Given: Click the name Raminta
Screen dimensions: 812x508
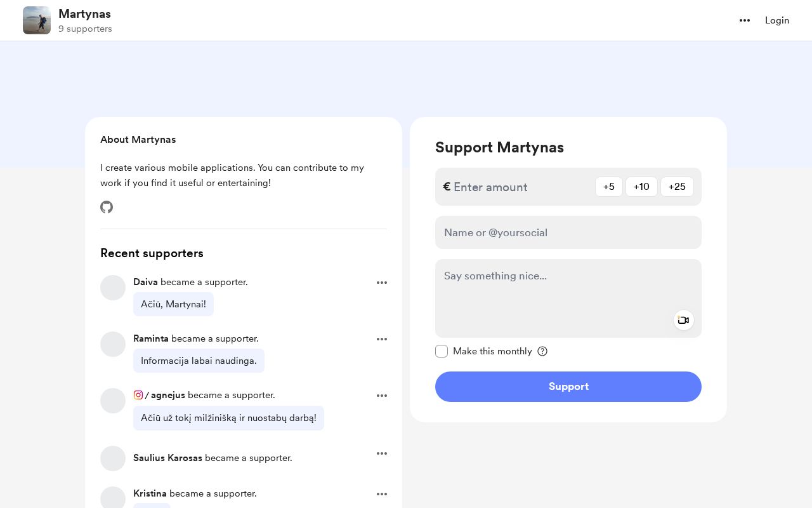Looking at the screenshot, I should [151, 338].
